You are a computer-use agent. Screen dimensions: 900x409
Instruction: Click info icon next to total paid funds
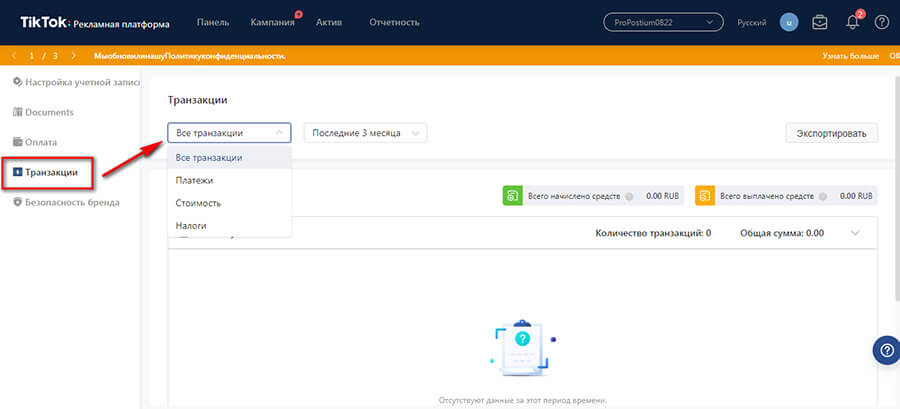[824, 196]
